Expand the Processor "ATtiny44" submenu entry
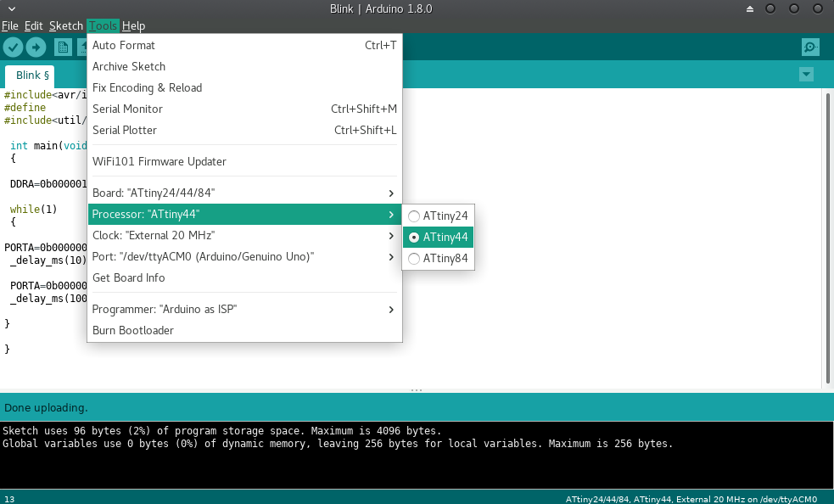The width and height of the screenshot is (834, 504). pos(244,214)
